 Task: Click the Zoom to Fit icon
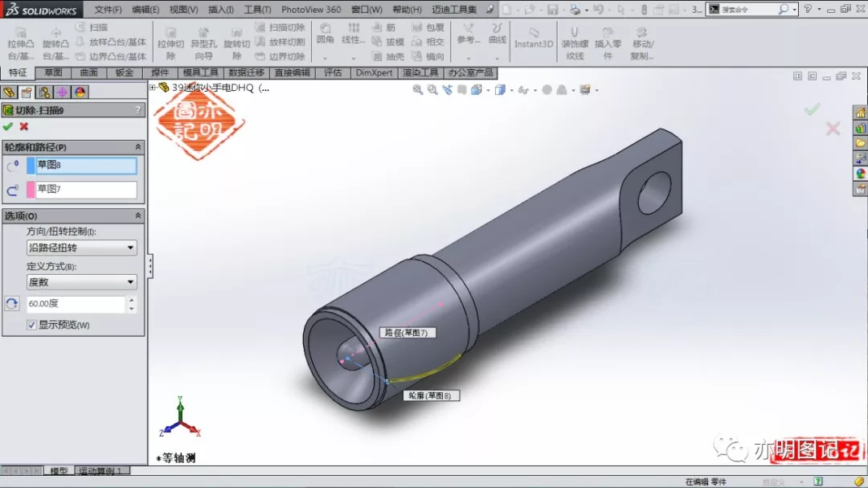[x=417, y=90]
